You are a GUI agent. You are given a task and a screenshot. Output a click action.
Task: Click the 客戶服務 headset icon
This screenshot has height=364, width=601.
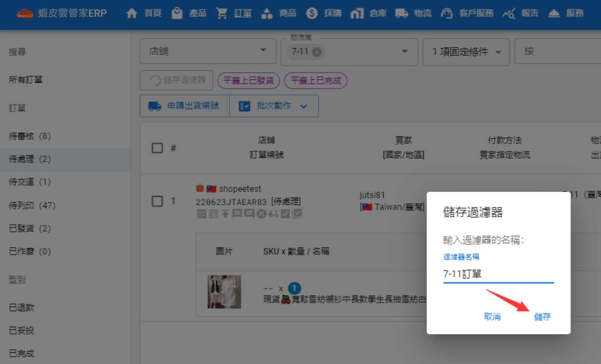tap(447, 13)
